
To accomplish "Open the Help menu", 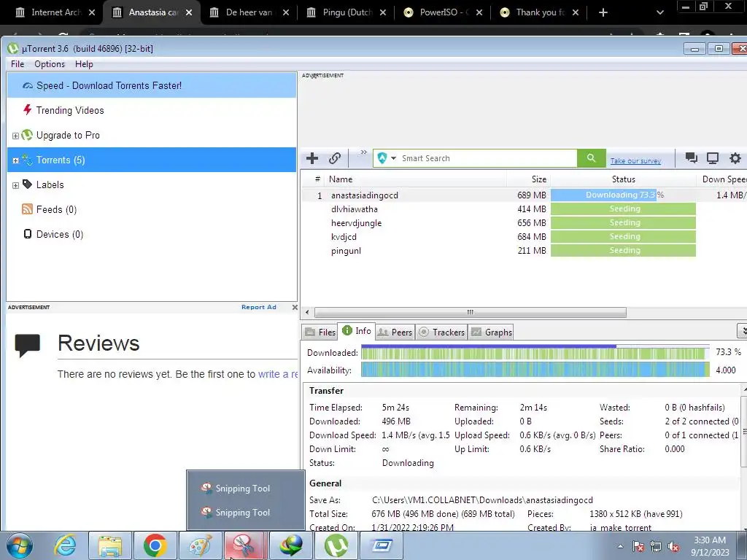I will [84, 64].
